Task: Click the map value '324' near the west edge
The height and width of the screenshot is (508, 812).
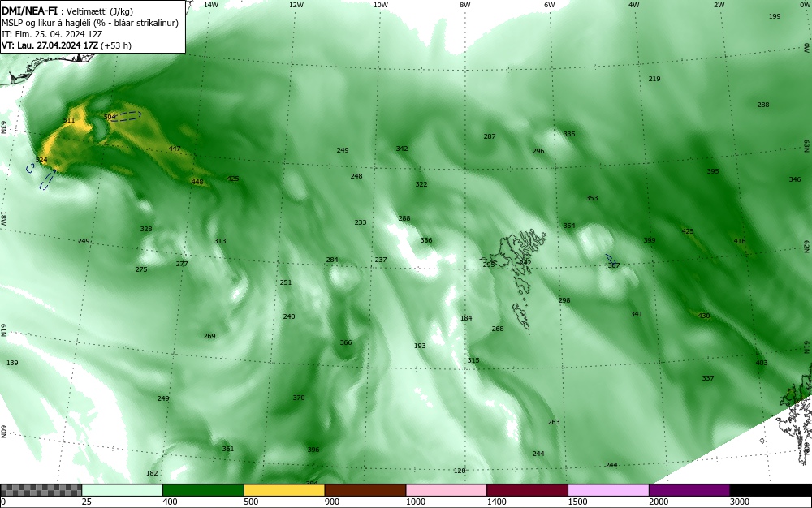Action: coord(41,160)
